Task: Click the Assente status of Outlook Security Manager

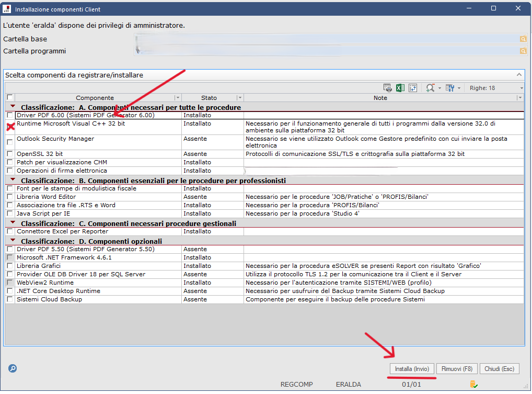Action: tap(195, 139)
